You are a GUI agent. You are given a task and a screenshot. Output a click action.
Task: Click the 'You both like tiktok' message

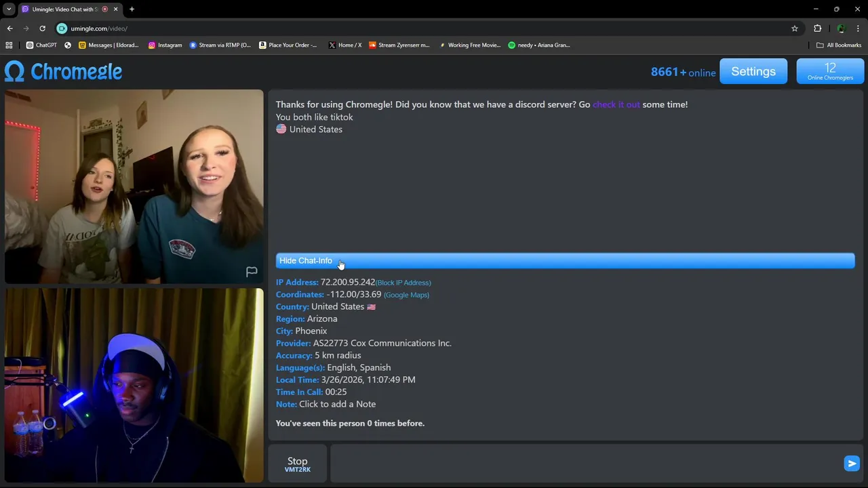click(x=314, y=117)
